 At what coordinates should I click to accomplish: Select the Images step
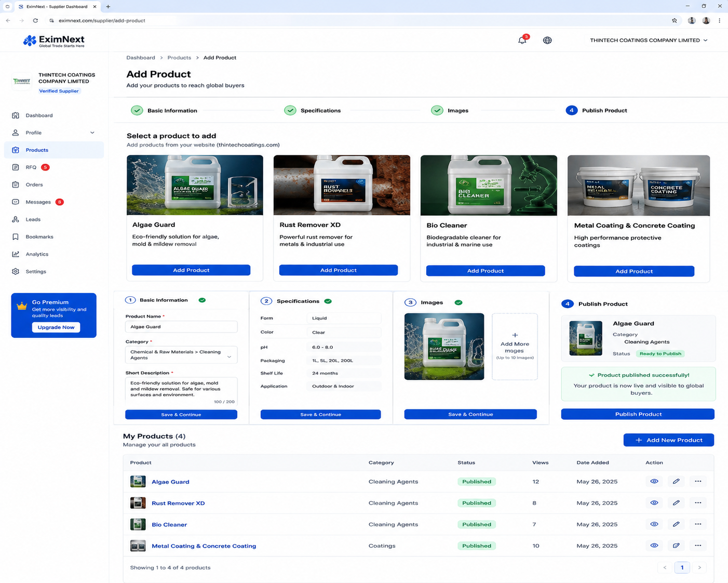(450, 111)
